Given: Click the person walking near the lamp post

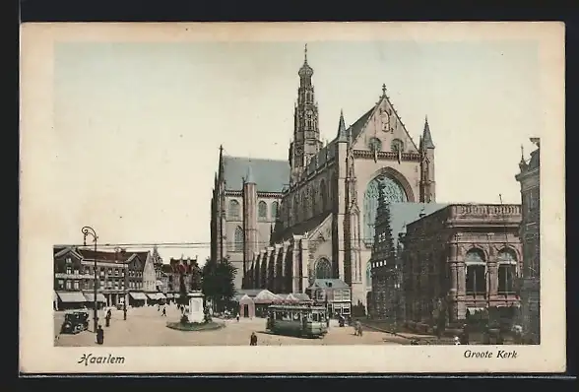Looking at the screenshot, I should point(99,335).
